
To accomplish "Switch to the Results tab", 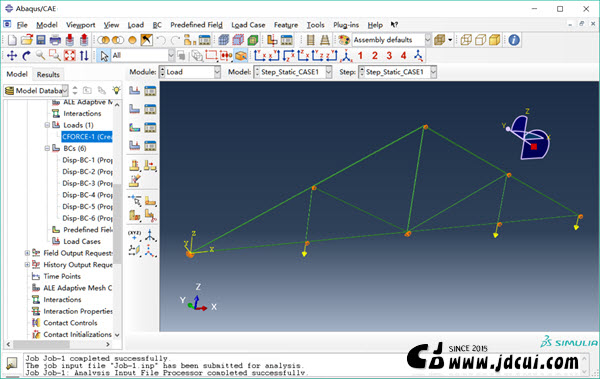I will 48,75.
